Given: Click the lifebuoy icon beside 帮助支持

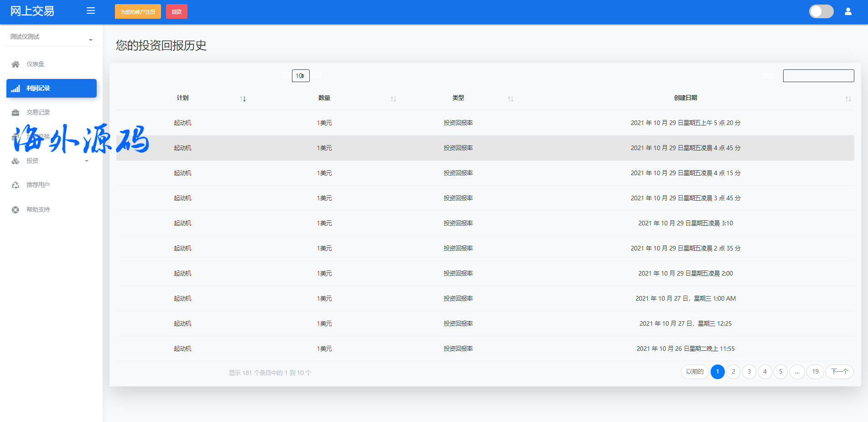Looking at the screenshot, I should tap(16, 210).
